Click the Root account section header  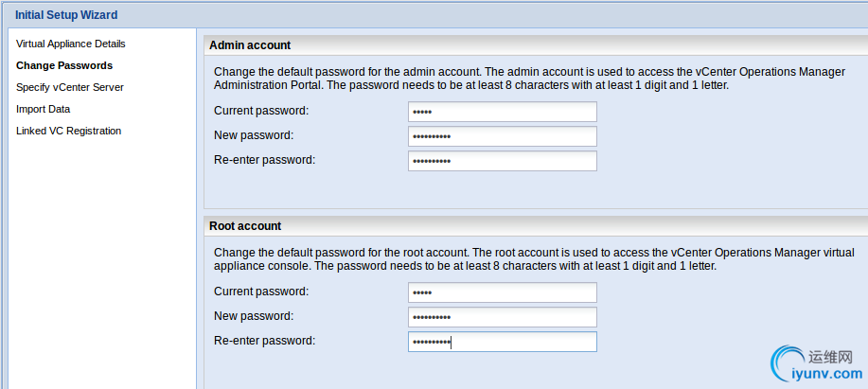(245, 226)
